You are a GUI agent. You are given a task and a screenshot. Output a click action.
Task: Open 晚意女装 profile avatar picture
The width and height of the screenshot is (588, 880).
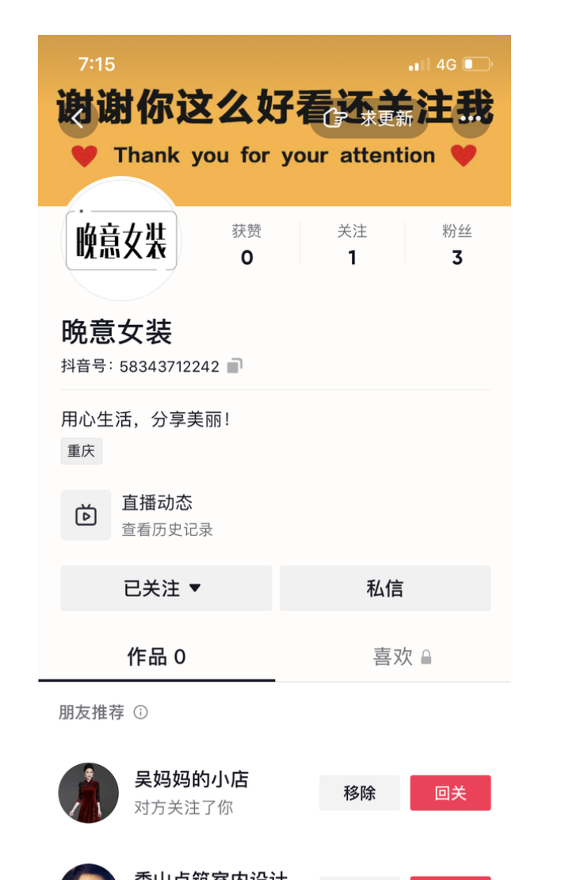(121, 240)
